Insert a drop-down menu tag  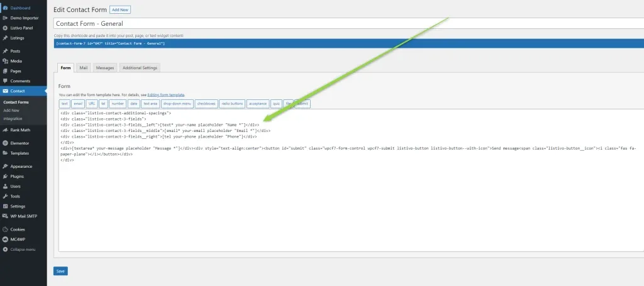tap(177, 104)
